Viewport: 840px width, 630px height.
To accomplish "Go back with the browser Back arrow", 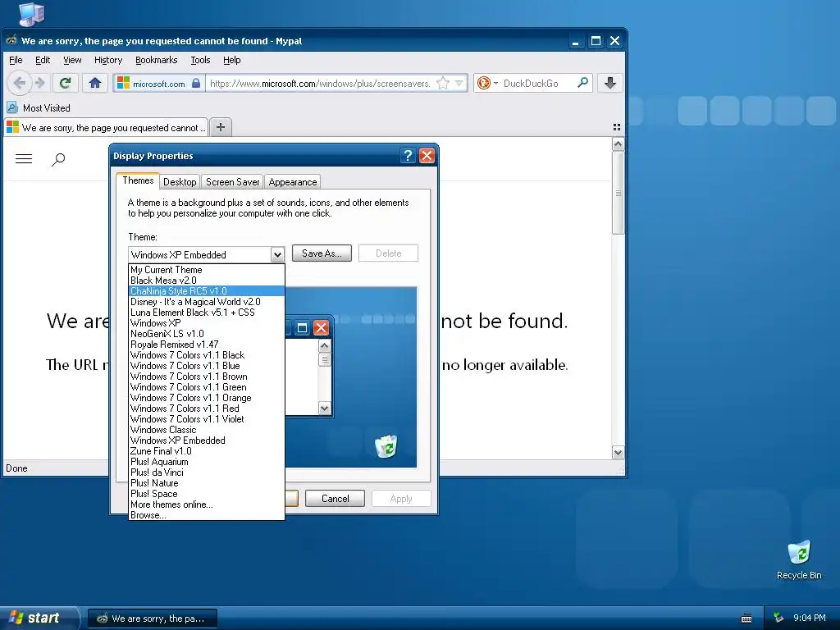I will pyautogui.click(x=20, y=83).
